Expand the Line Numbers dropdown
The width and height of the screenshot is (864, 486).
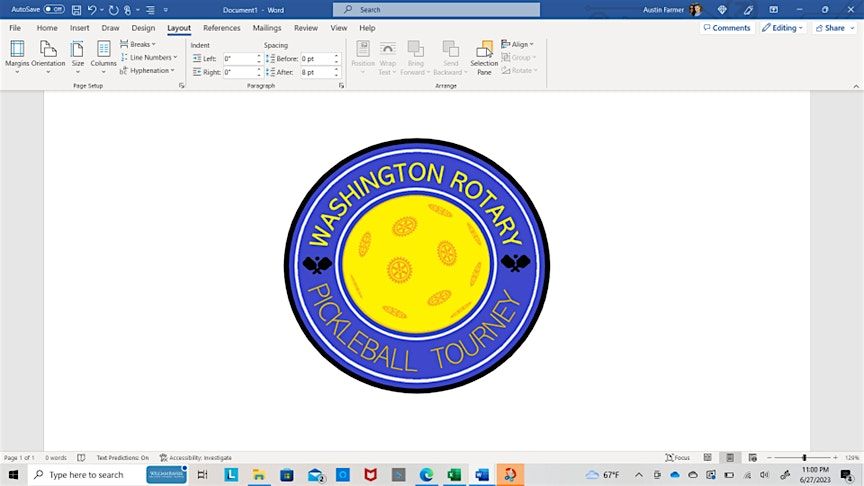pos(149,57)
